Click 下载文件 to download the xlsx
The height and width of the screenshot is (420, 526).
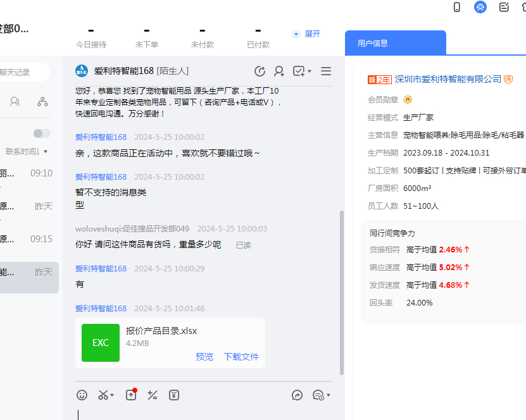tap(241, 357)
